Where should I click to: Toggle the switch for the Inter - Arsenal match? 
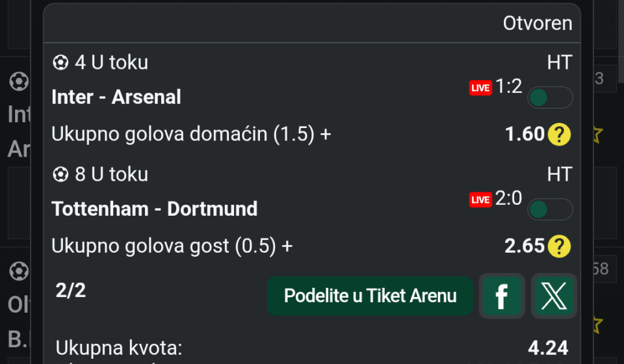pos(550,97)
